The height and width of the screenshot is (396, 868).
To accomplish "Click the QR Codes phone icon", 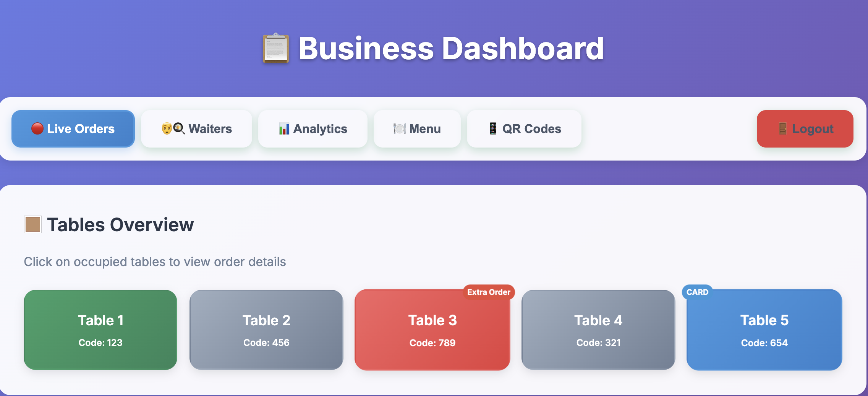I will tap(493, 129).
